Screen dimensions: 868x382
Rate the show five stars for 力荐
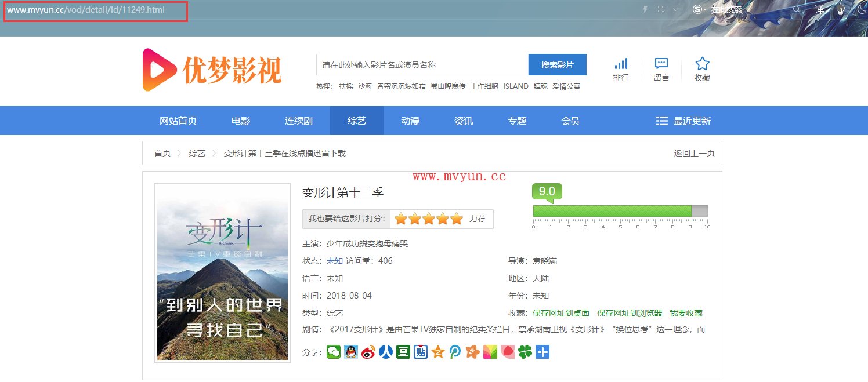click(457, 219)
